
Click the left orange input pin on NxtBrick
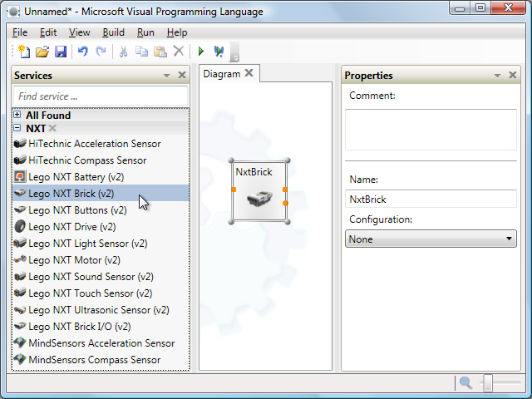(234, 190)
